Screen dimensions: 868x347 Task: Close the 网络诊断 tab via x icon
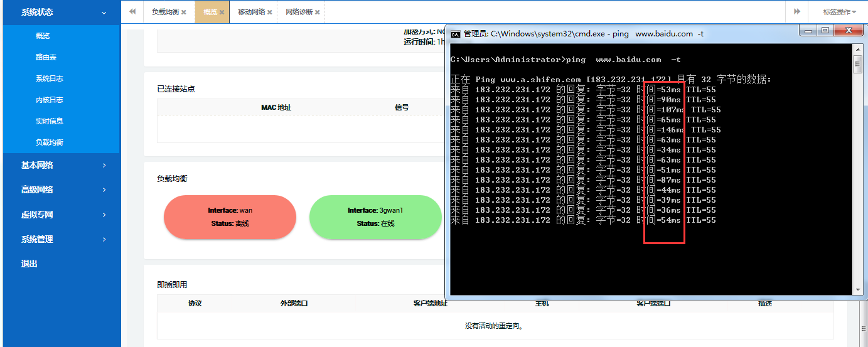(318, 13)
